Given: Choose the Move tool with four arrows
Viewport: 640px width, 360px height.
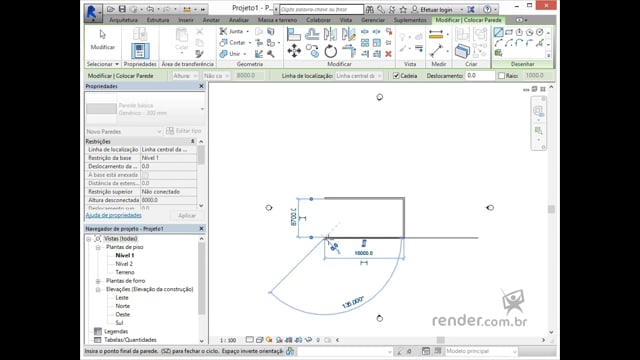Looking at the screenshot, I should click(x=294, y=51).
